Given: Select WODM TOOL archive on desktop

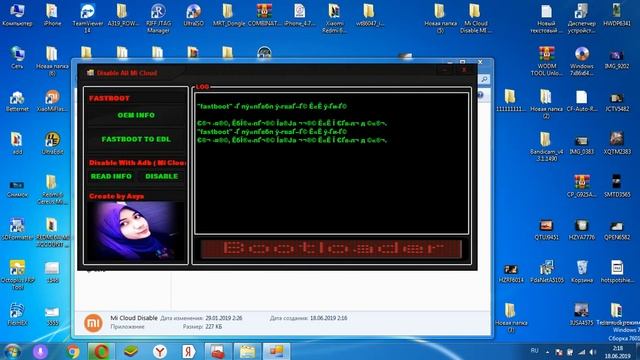Looking at the screenshot, I should (547, 61).
